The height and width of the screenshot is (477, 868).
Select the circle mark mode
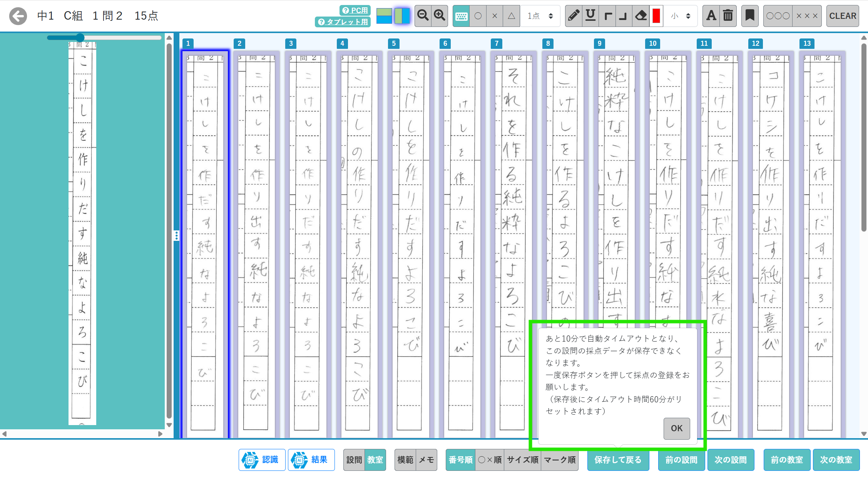(x=478, y=16)
